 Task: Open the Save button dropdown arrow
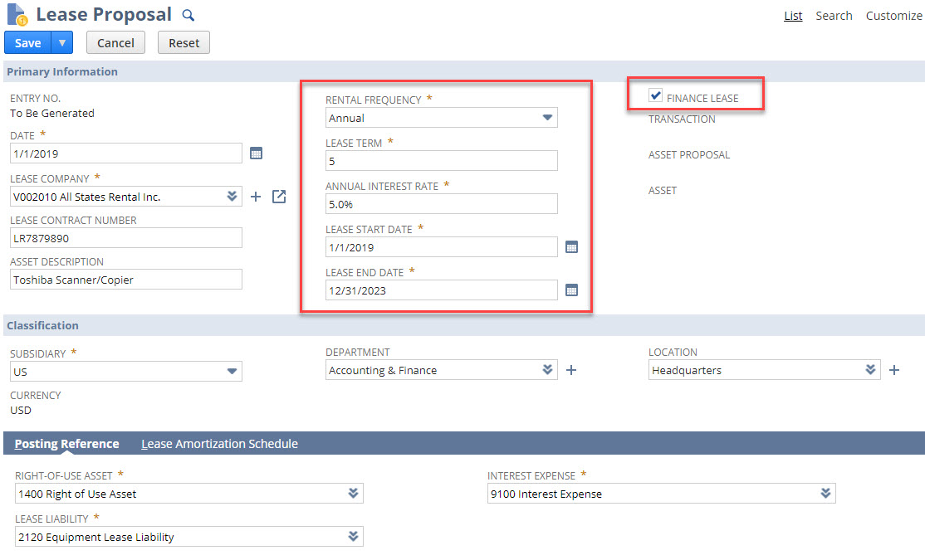click(x=62, y=42)
